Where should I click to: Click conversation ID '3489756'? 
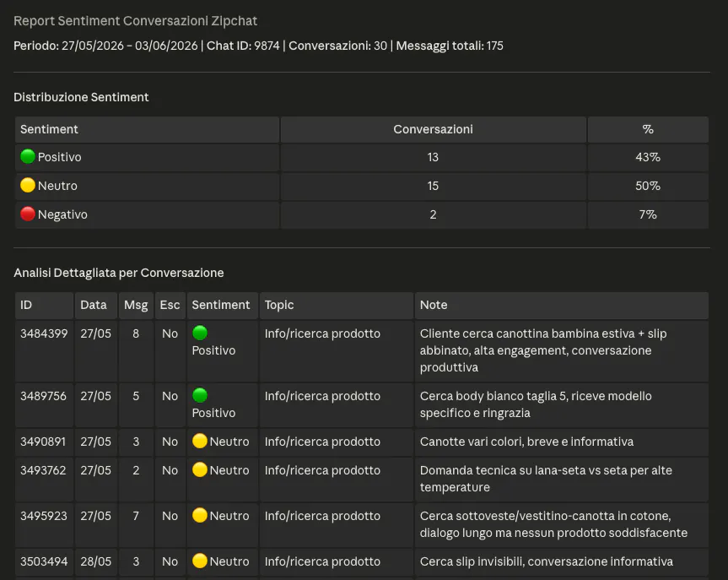43,397
